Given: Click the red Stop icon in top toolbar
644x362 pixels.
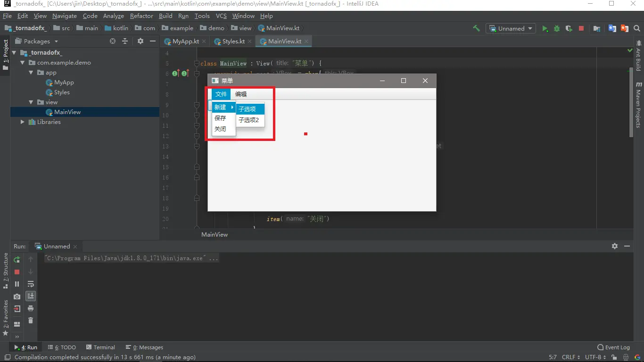Looking at the screenshot, I should coord(581,28).
